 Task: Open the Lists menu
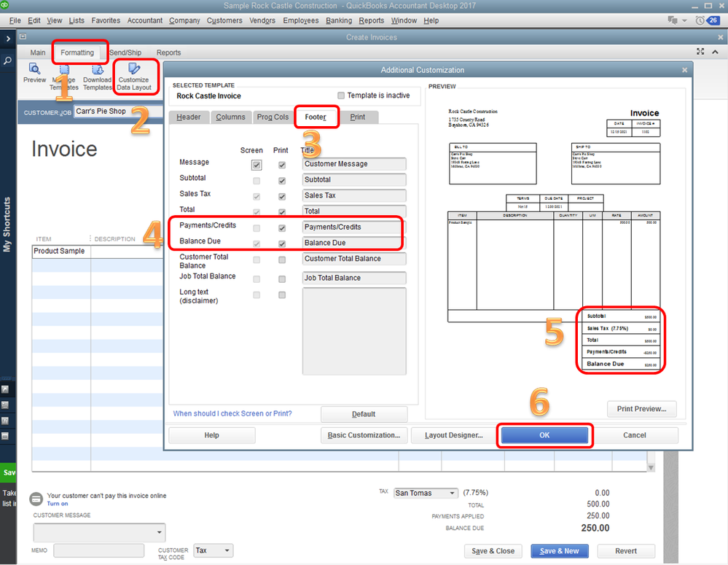pos(77,20)
